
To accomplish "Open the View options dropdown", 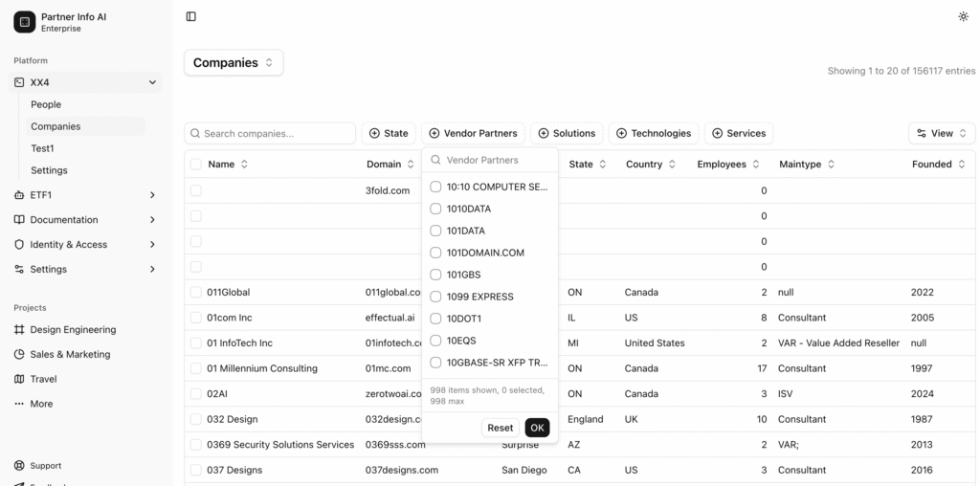I will point(942,133).
